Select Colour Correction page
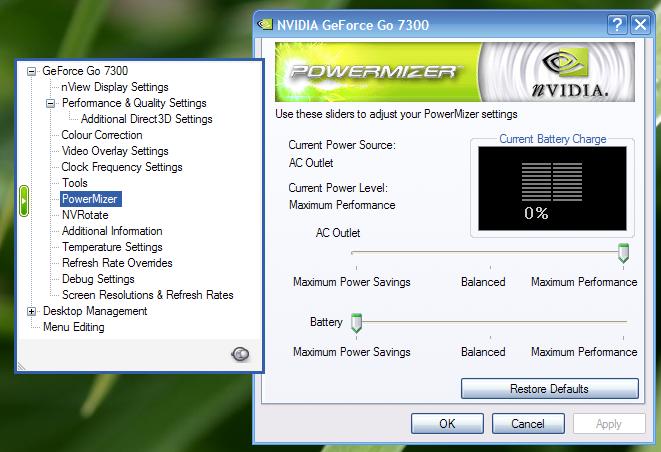 pos(102,135)
